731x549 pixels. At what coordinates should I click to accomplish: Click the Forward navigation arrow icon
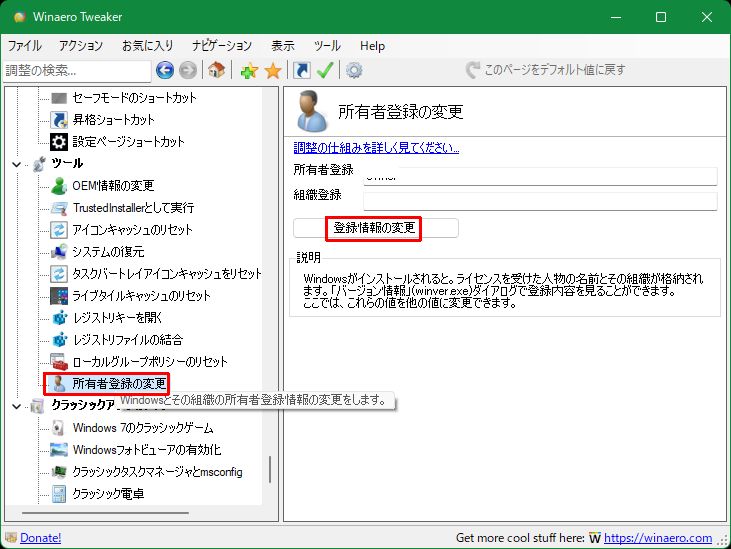click(x=188, y=70)
